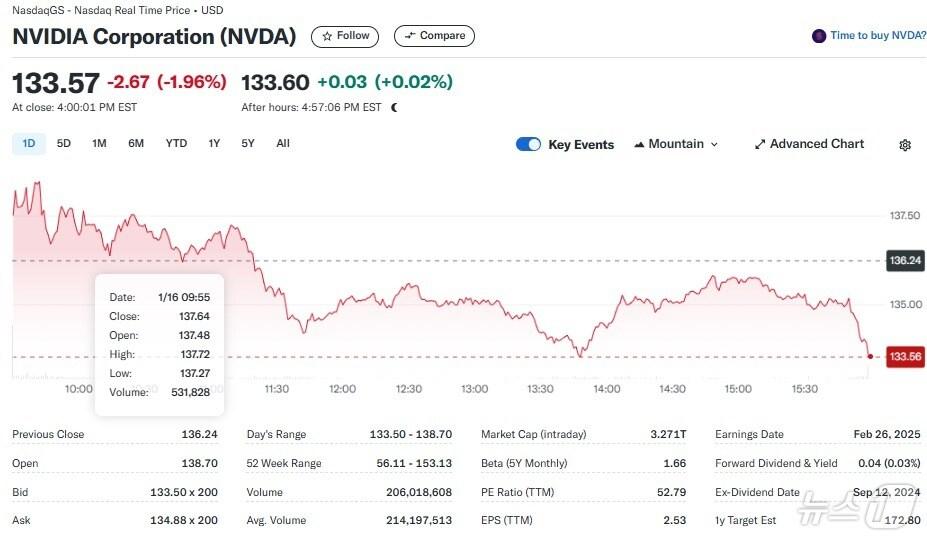Select the All time range

coord(283,144)
